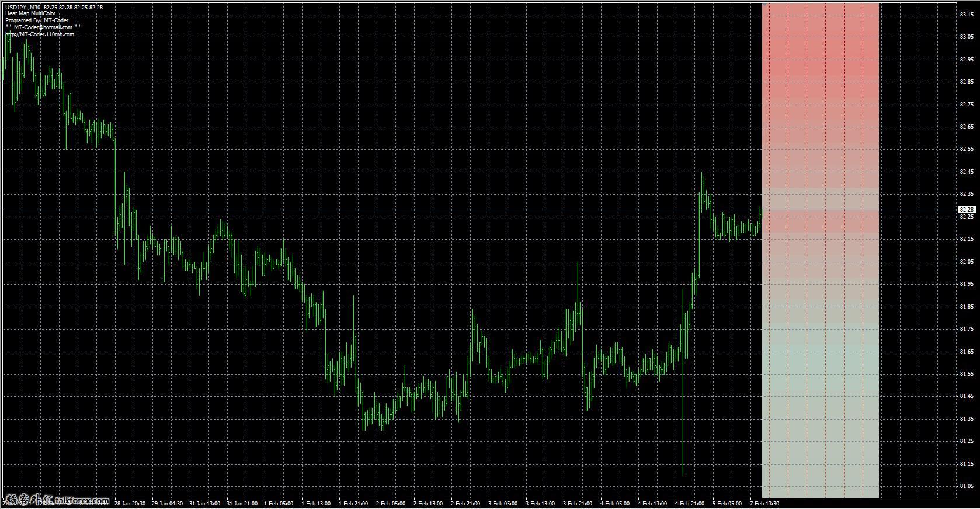Click the '2 Feb 13:00' time label
The height and width of the screenshot is (509, 980).
coord(428,503)
